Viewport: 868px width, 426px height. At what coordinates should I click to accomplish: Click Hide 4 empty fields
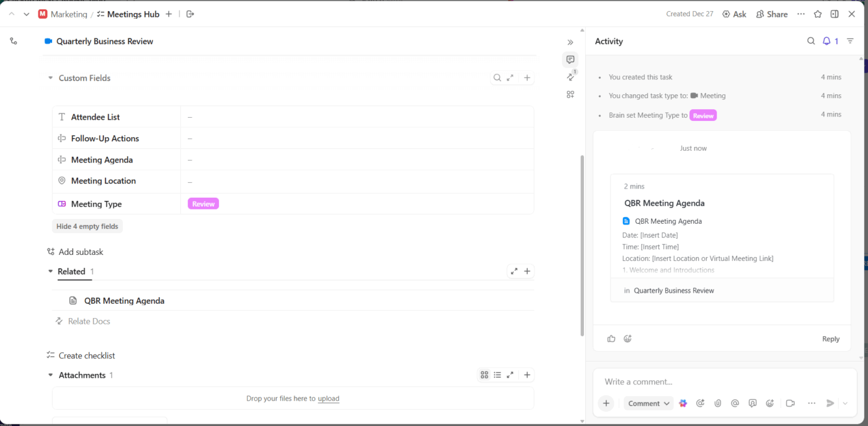[87, 226]
